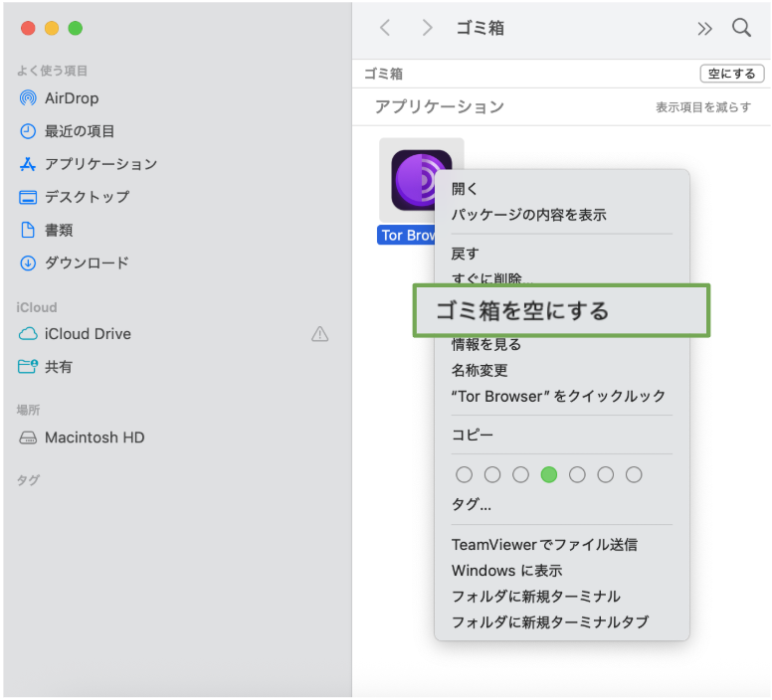Open the 共有 shared folder item
The height and width of the screenshot is (700, 772).
pos(58,367)
